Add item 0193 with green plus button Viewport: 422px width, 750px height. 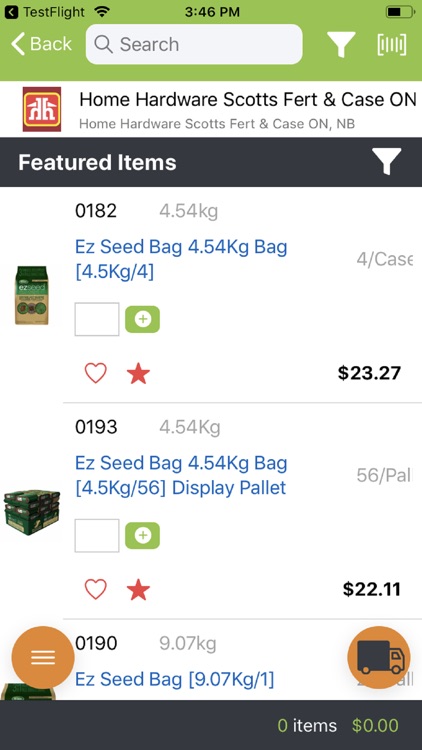(143, 536)
